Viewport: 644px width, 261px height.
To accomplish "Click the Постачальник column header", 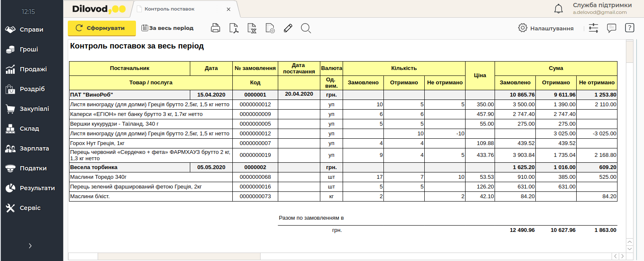I will (x=130, y=68).
